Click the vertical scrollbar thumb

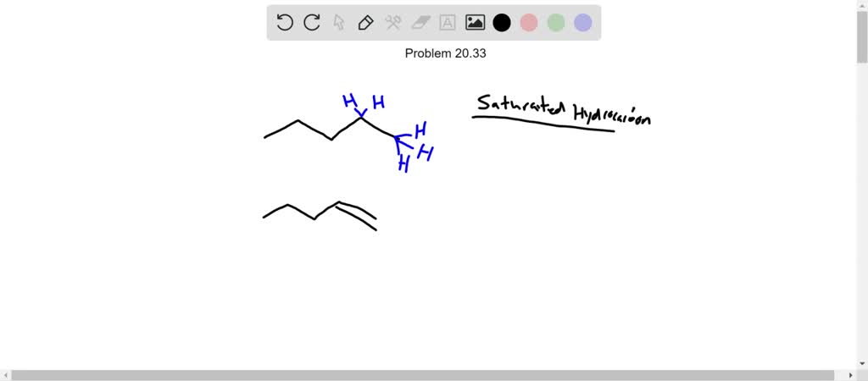[862, 36]
